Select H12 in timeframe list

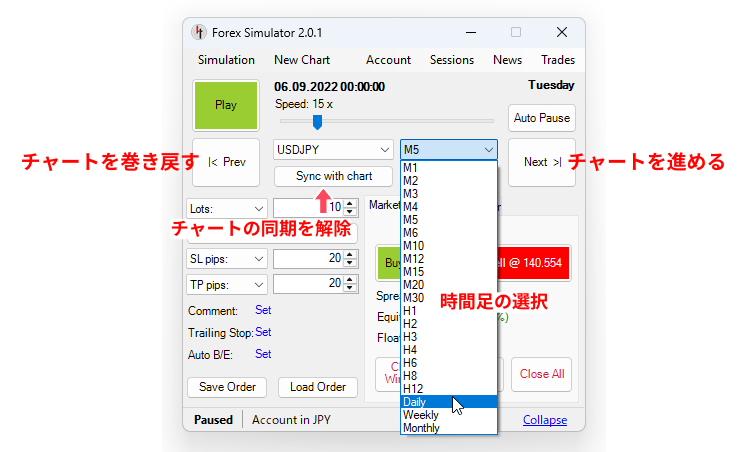449,388
